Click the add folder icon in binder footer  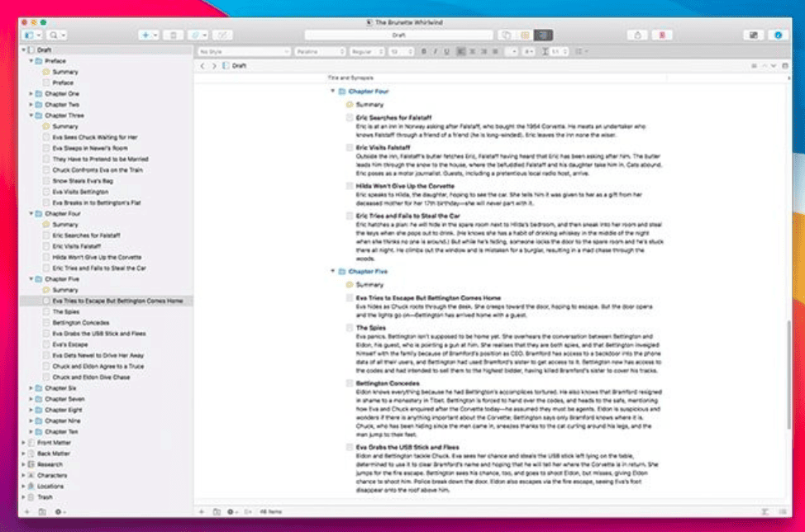pos(42,511)
